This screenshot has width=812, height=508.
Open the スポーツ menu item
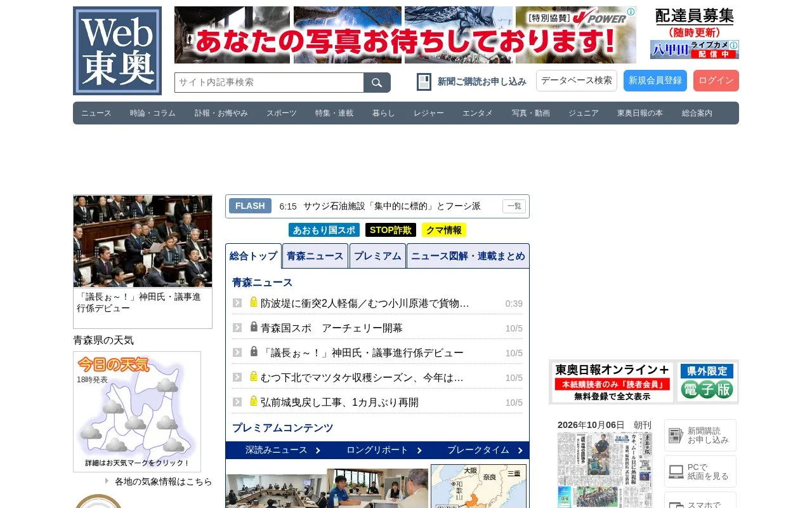point(282,113)
